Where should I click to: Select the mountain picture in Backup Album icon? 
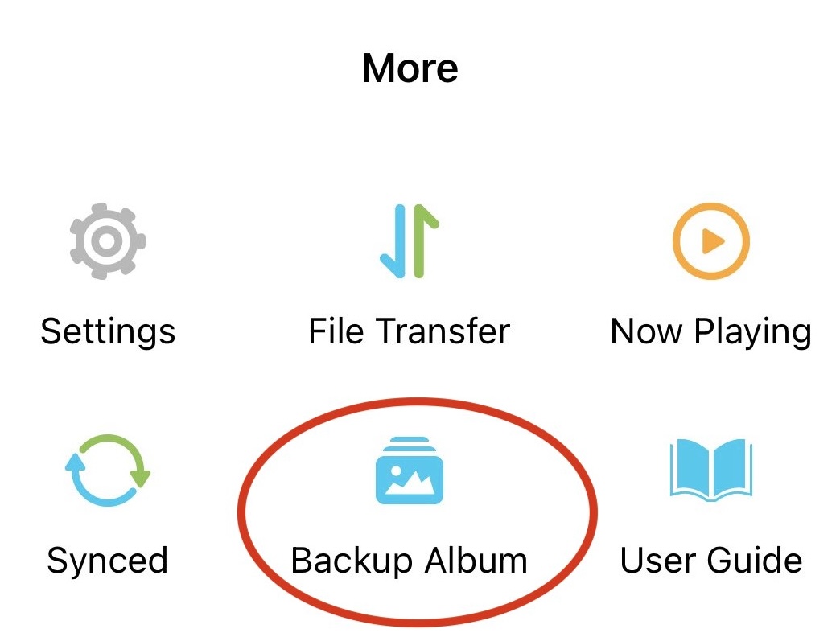coord(410,480)
